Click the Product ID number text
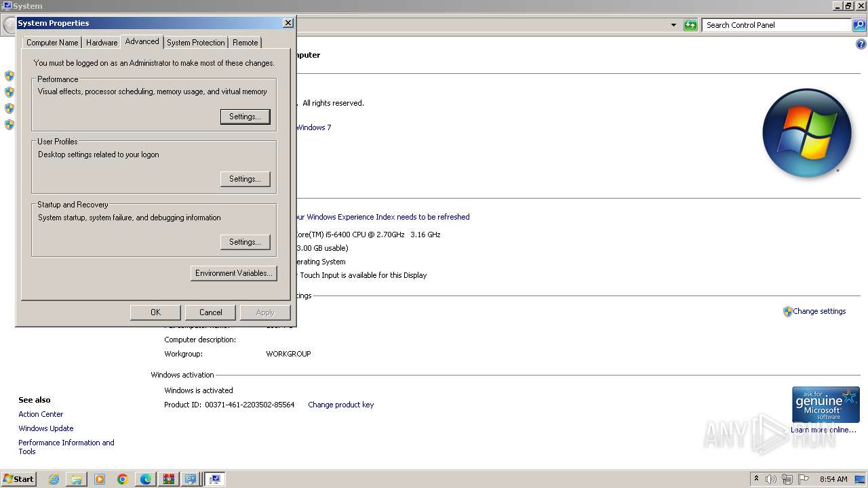868x488 pixels. coord(250,405)
